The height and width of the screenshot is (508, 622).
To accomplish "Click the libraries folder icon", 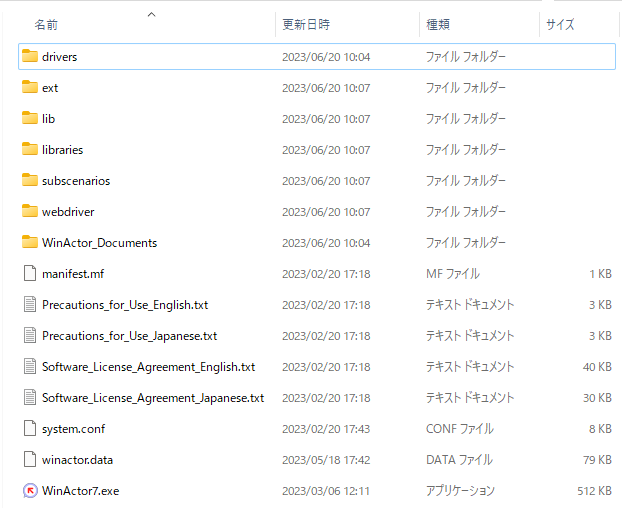I will [x=29, y=150].
